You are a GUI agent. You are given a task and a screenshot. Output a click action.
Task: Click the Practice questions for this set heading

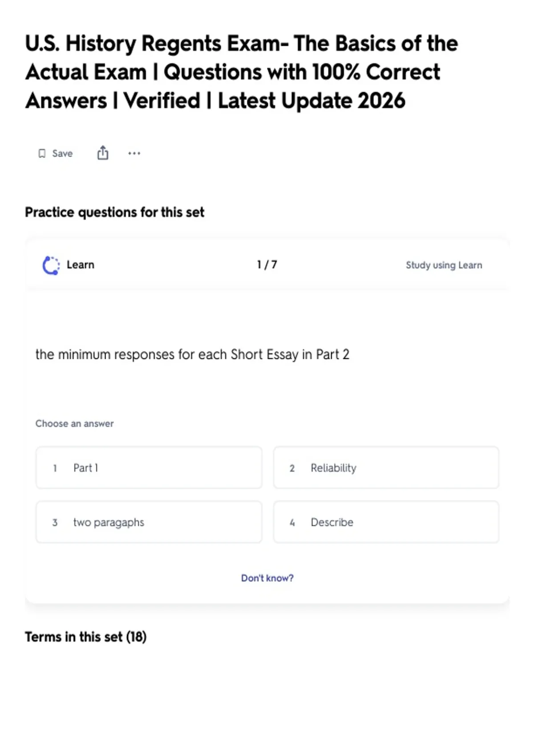114,212
